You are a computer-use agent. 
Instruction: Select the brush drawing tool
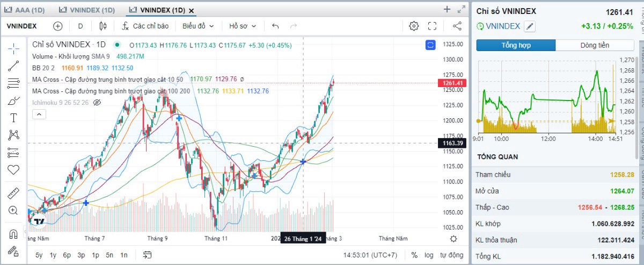point(13,101)
